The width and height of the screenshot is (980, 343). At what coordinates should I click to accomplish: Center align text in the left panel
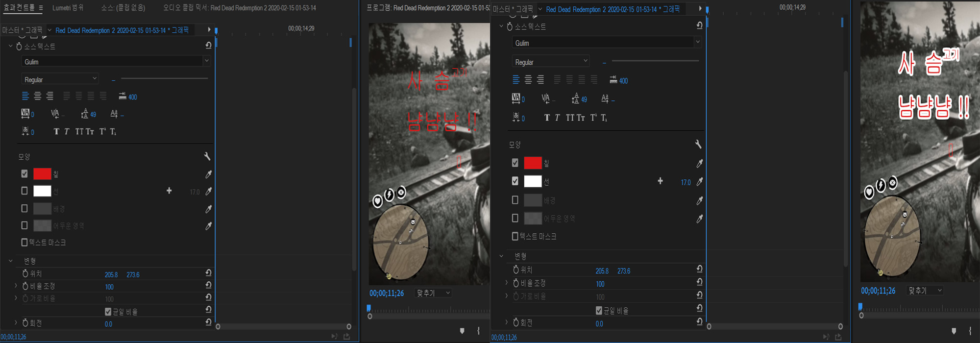[x=38, y=96]
